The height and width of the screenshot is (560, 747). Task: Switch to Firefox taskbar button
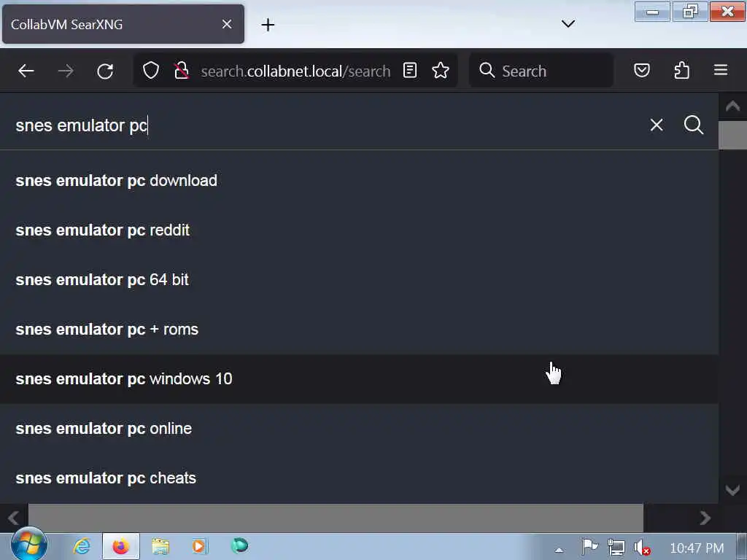[121, 546]
